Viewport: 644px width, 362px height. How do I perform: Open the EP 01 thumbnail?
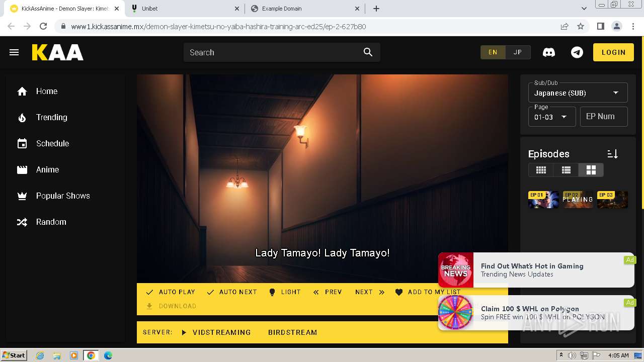pos(543,200)
